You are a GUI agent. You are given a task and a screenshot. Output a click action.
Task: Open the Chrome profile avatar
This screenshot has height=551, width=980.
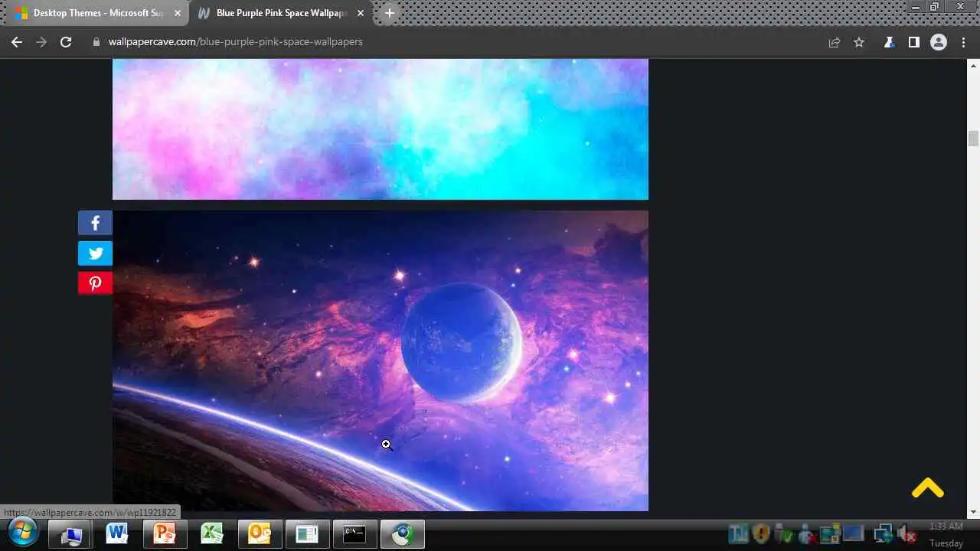939,42
